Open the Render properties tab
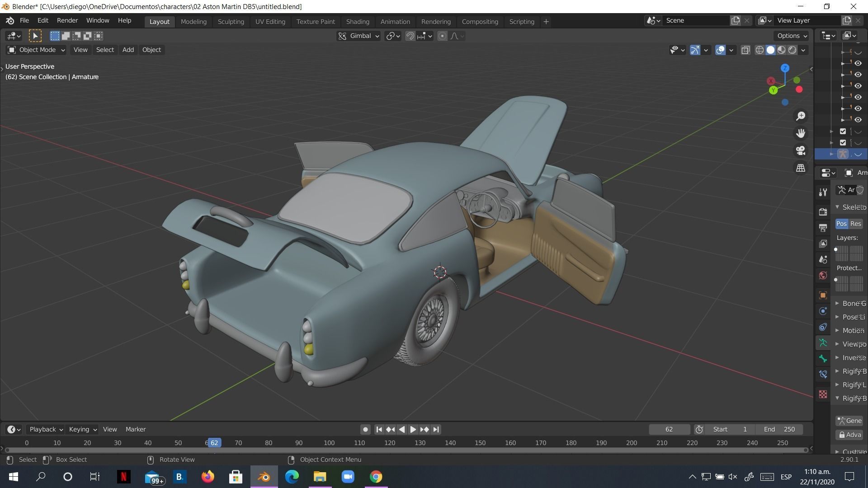868x488 pixels. pos(823,212)
